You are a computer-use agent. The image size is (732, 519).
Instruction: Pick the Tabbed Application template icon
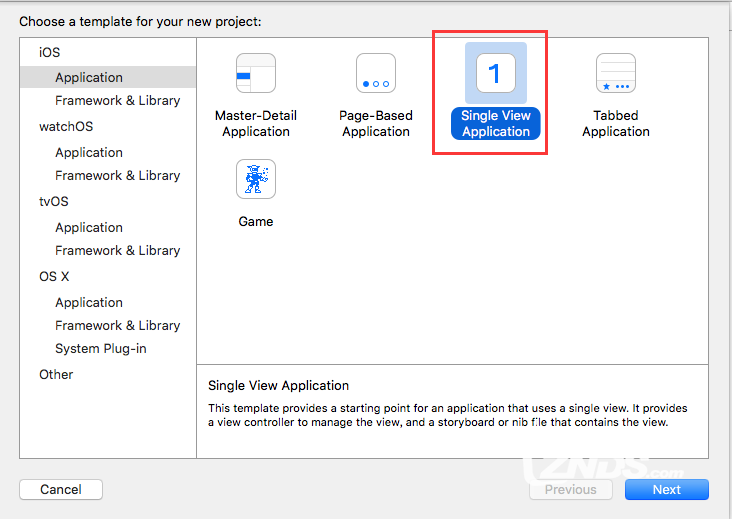tap(616, 73)
